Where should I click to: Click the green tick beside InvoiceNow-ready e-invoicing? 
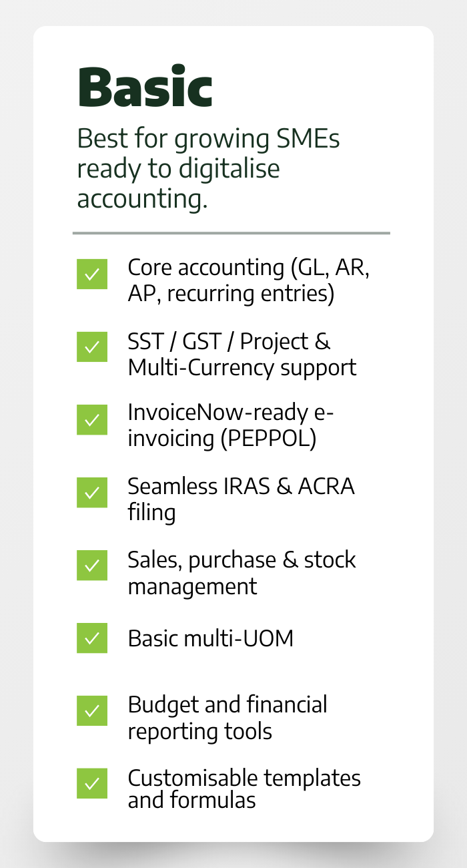click(x=92, y=420)
